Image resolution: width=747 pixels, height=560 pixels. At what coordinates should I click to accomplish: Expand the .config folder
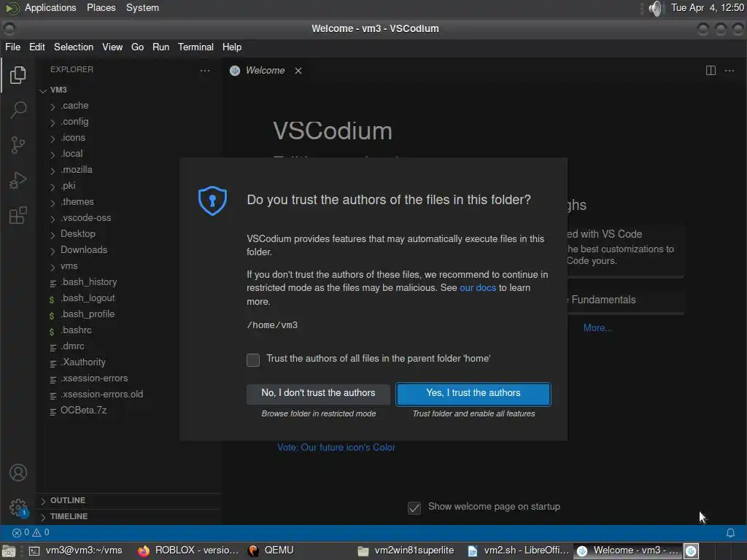74,122
